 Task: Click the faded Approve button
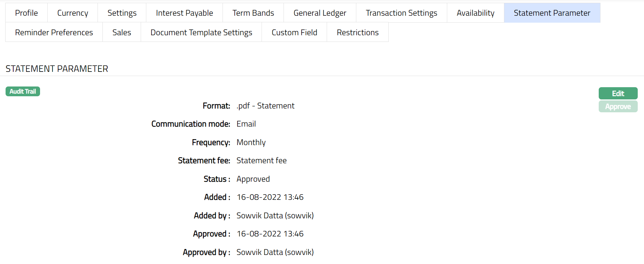point(618,107)
